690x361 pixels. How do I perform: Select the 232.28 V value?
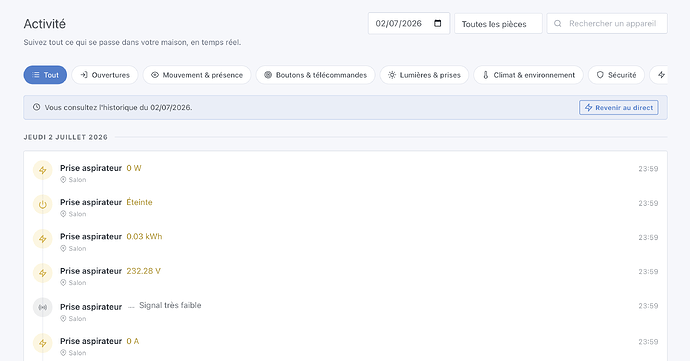143,271
